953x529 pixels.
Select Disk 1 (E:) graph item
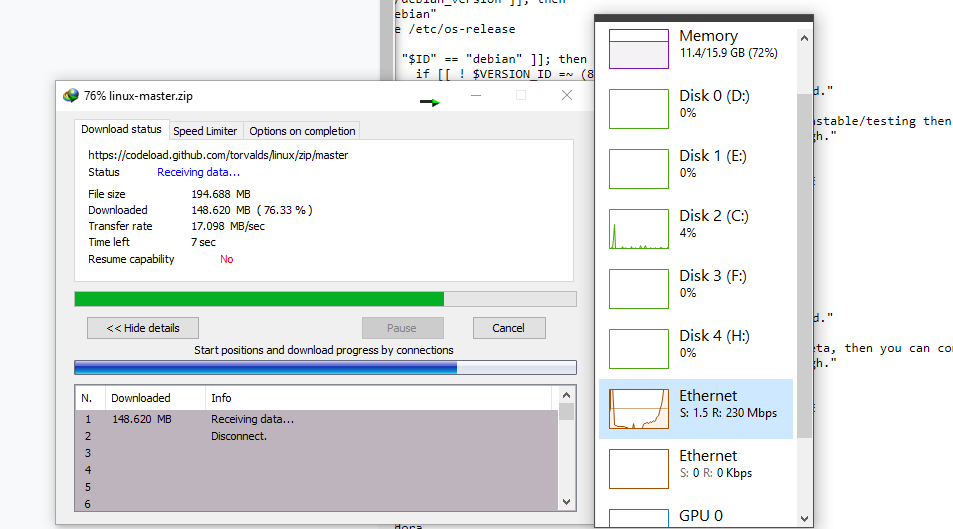(x=638, y=169)
